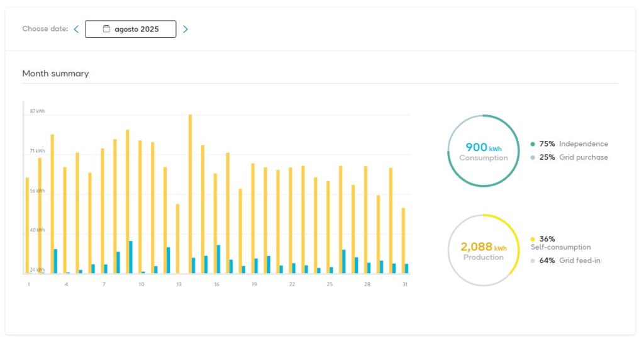Select the tallest yellow bar on day 14
This screenshot has width=644, height=341.
(x=190, y=194)
